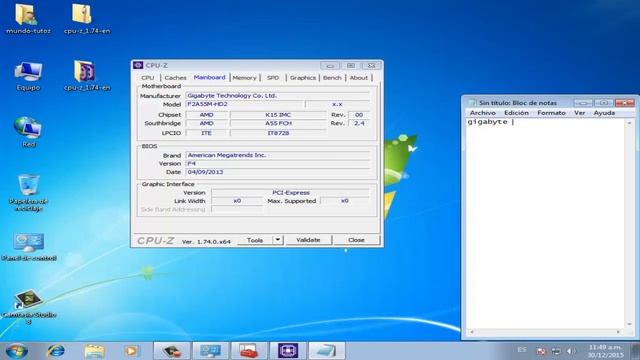
Task: Click the Notepad vertical scrollbar down arrow
Action: coord(629,324)
